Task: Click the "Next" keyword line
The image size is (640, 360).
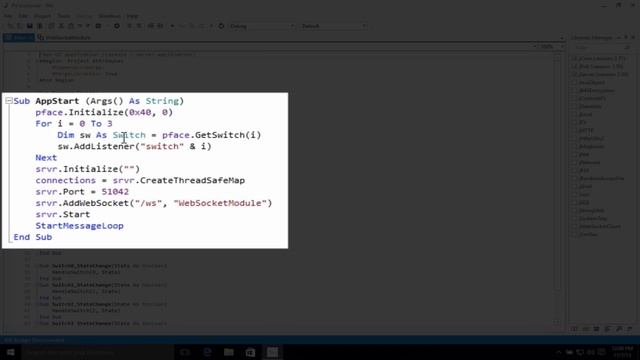Action: (x=46, y=158)
